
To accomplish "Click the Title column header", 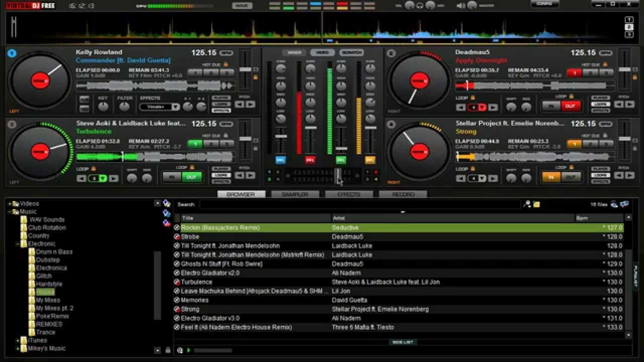I will (256, 218).
